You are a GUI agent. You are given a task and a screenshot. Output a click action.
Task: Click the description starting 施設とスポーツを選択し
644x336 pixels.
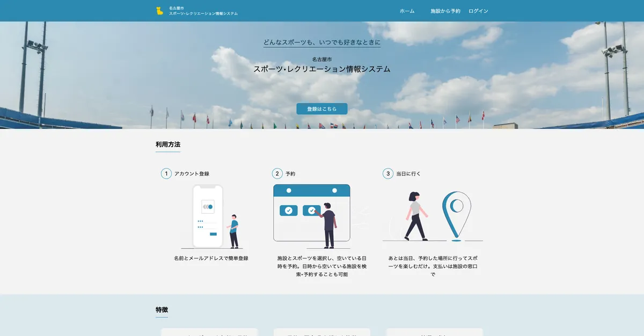[322, 266]
